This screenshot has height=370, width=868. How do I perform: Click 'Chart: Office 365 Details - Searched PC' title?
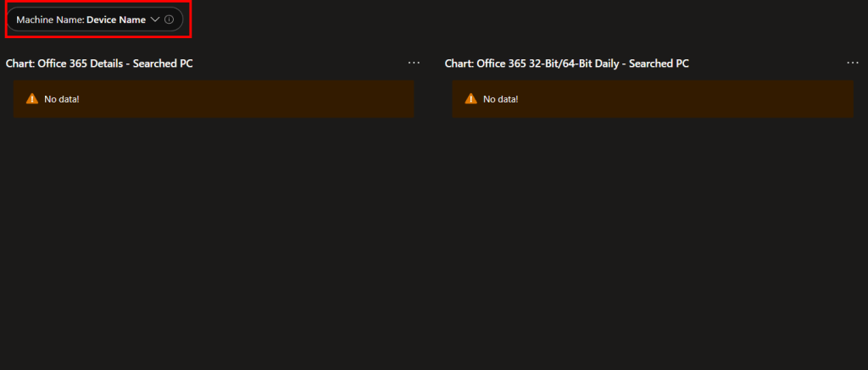[x=99, y=64]
